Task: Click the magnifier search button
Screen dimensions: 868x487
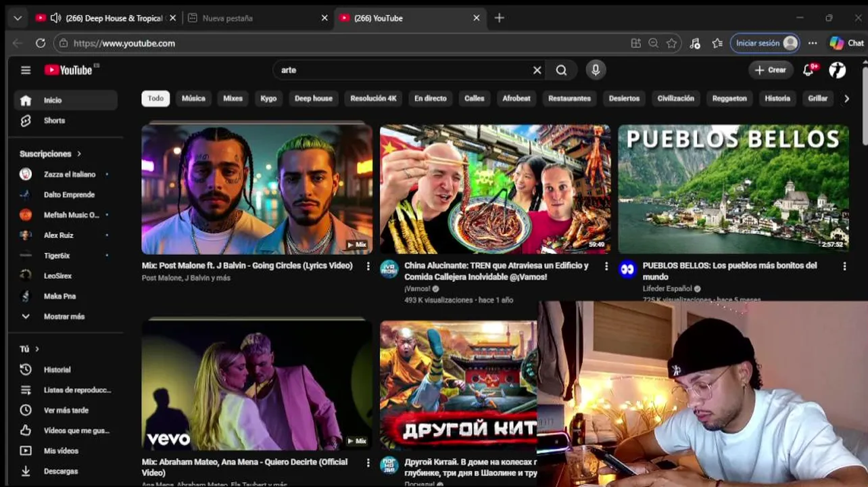Action: pyautogui.click(x=561, y=70)
